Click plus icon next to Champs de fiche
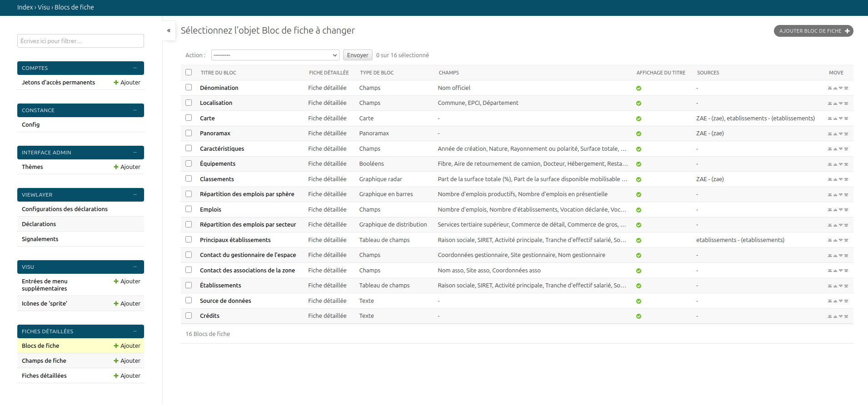The width and height of the screenshot is (868, 405). (x=116, y=361)
